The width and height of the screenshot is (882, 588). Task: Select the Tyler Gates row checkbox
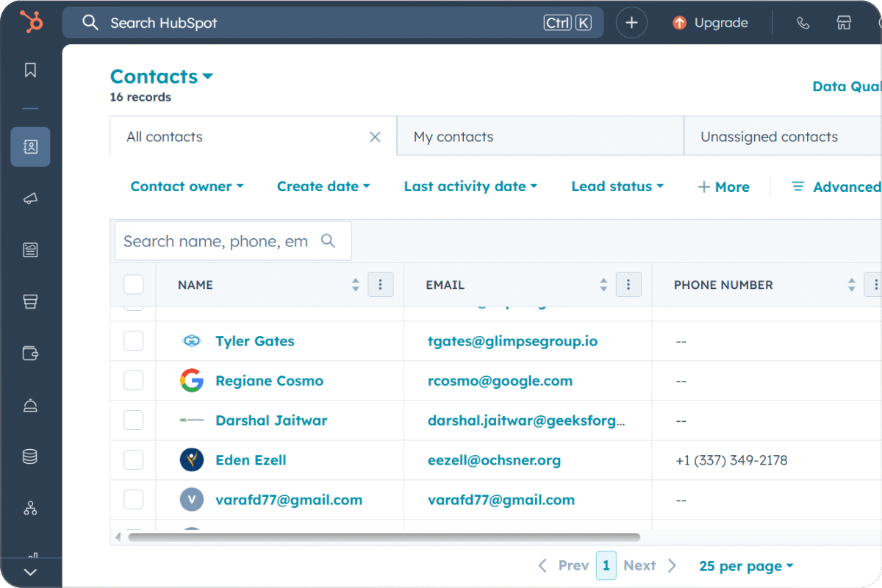[134, 341]
